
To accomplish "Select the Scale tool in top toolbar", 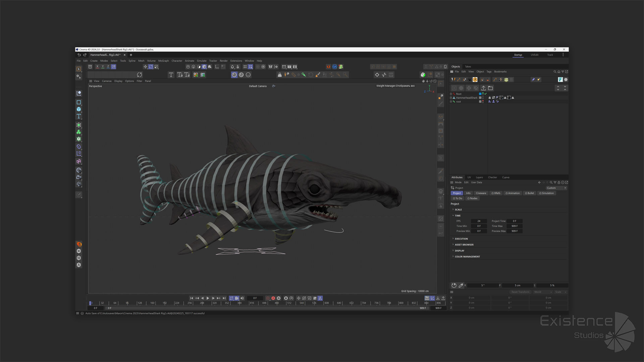I will tap(156, 67).
